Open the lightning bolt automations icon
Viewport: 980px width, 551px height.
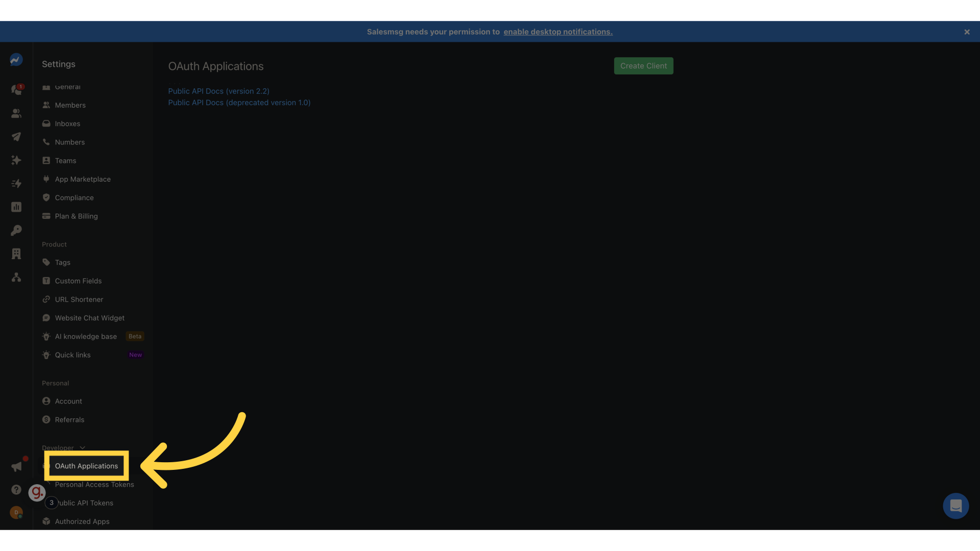(16, 184)
